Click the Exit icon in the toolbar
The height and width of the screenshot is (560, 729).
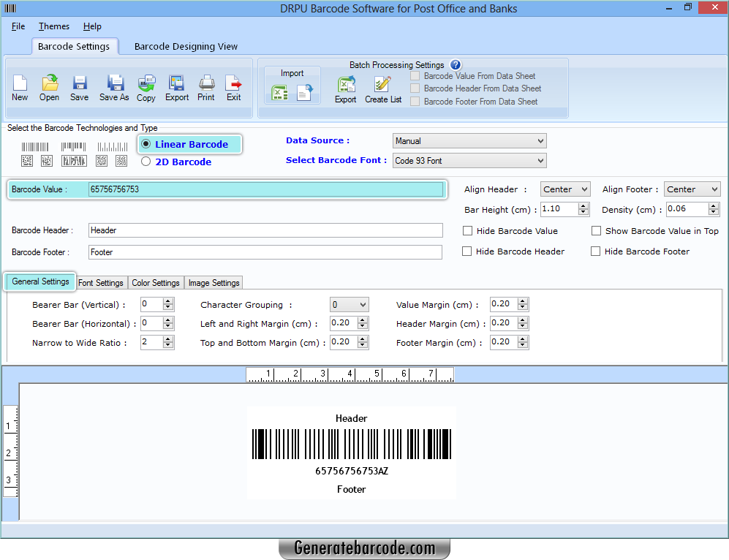(x=233, y=83)
